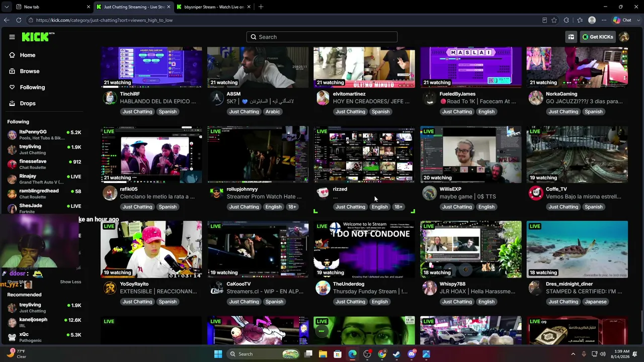The image size is (644, 362).
Task: Bookmark this page with the star icon
Action: [554, 20]
